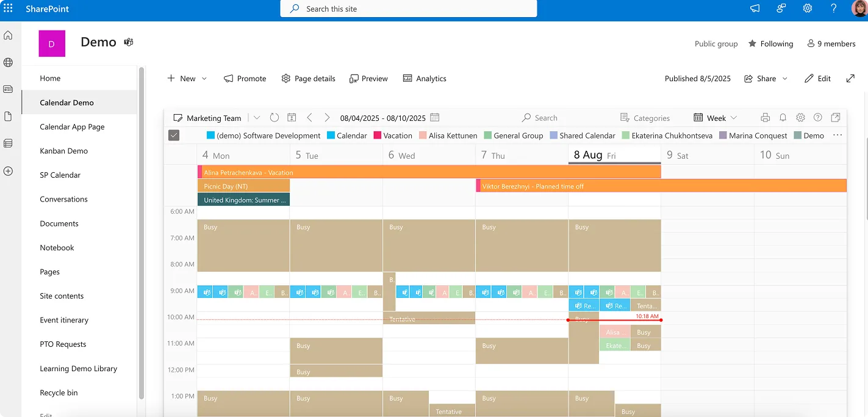Toggle the select-all calendars checkbox
868x417 pixels.
pos(174,135)
